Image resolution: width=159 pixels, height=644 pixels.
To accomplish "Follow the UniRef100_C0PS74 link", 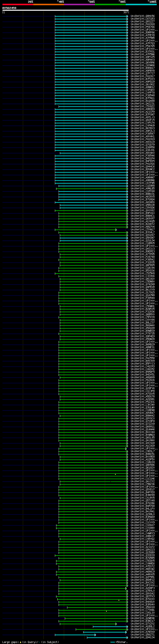I will point(143,123).
